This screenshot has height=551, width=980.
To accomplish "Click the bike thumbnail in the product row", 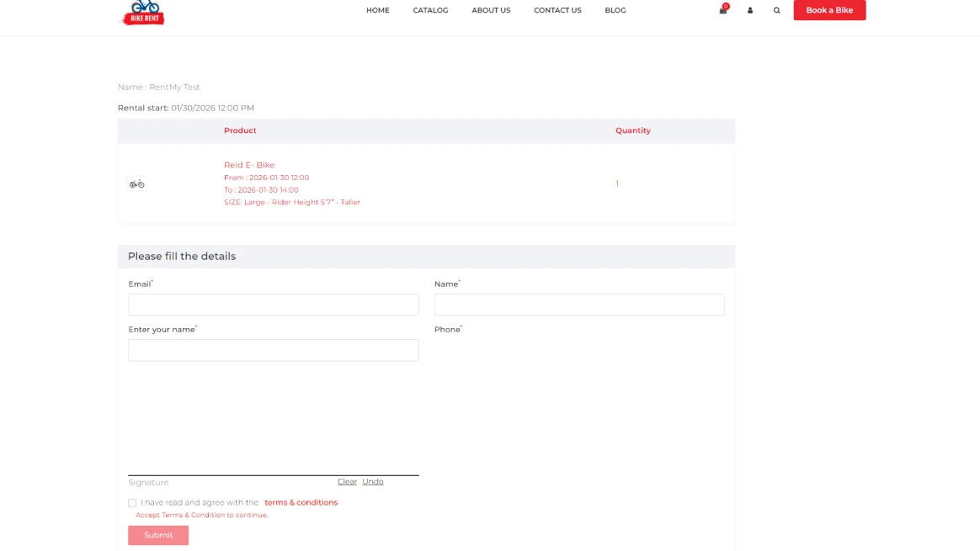I will click(x=136, y=183).
